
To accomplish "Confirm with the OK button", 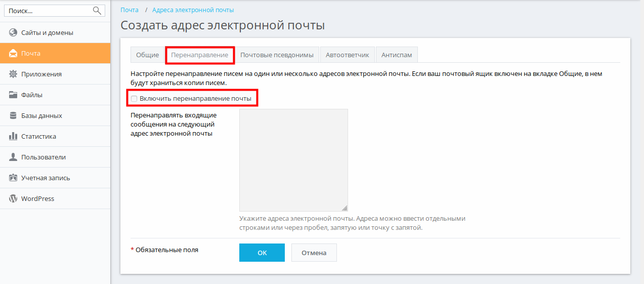I will click(262, 253).
